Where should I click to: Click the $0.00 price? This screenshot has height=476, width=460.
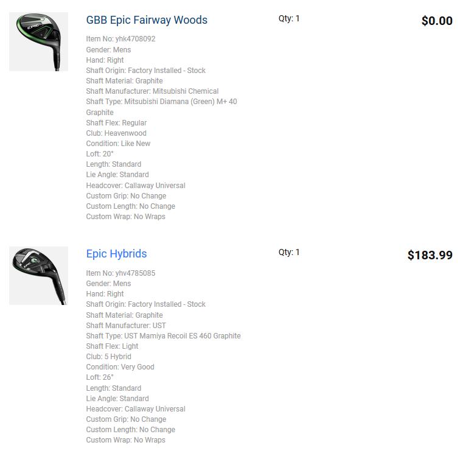pos(436,21)
